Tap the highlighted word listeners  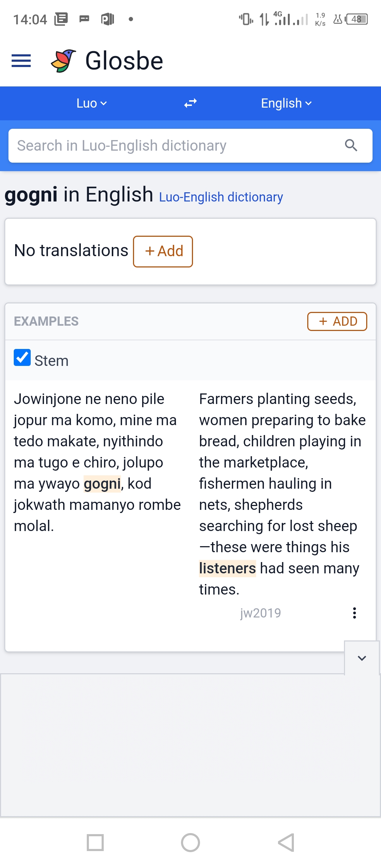point(227,568)
